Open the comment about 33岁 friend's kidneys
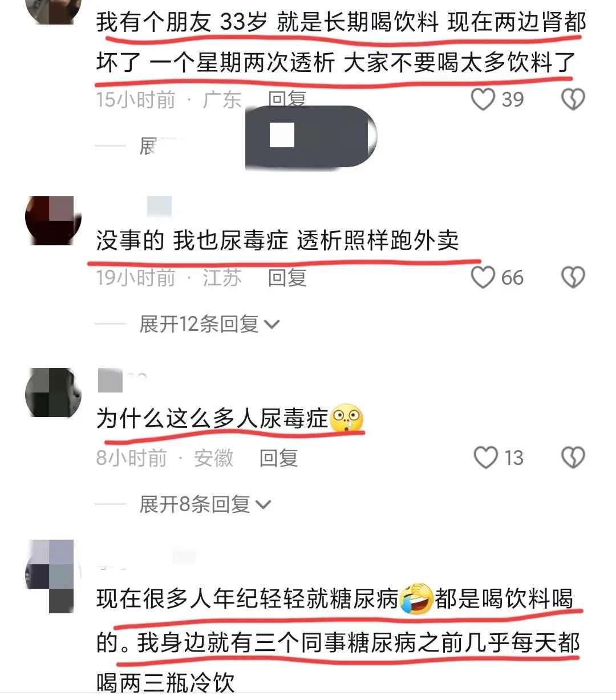Screen dimensions: 616x700 coord(341,43)
